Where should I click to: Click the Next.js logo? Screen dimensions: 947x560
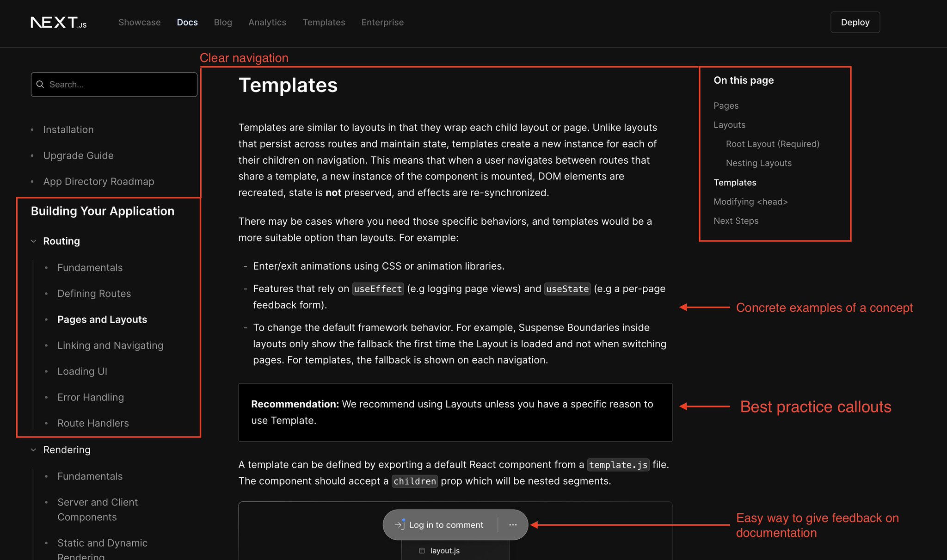pyautogui.click(x=59, y=22)
